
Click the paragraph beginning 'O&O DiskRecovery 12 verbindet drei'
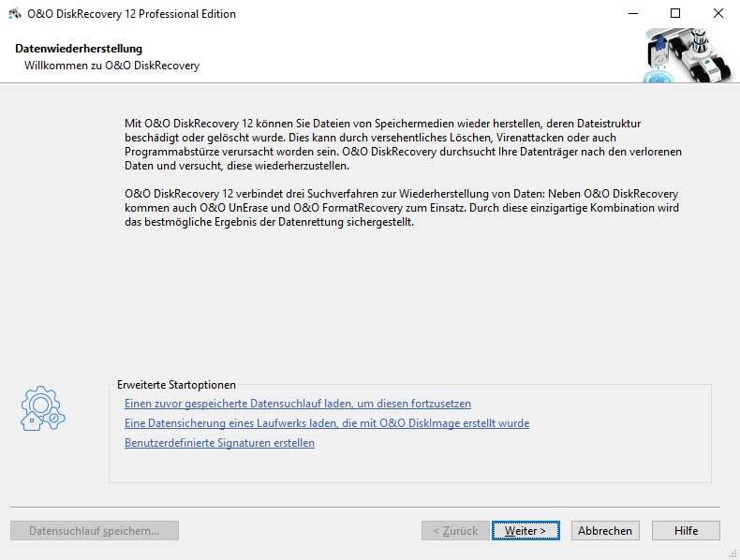tap(402, 208)
